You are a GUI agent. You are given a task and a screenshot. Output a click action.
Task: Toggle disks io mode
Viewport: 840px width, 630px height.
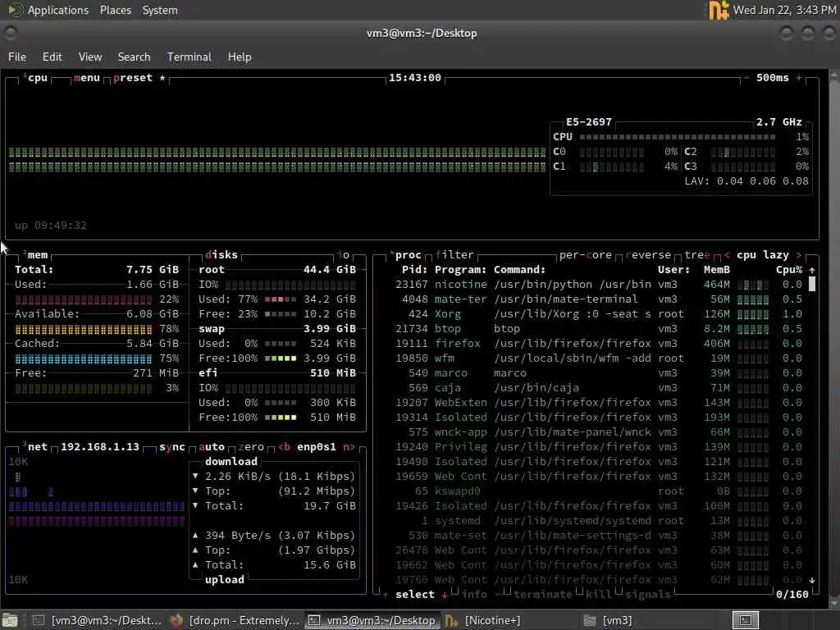point(344,255)
